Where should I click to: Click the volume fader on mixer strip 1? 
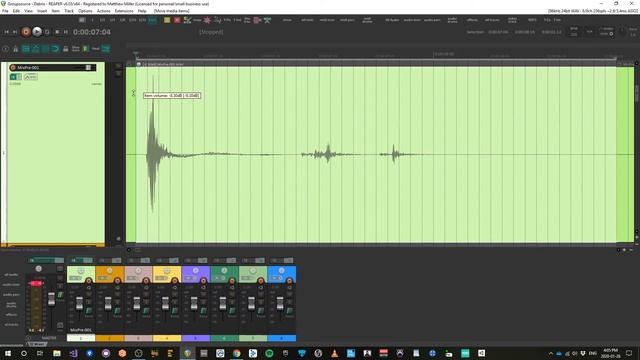[x=79, y=303]
